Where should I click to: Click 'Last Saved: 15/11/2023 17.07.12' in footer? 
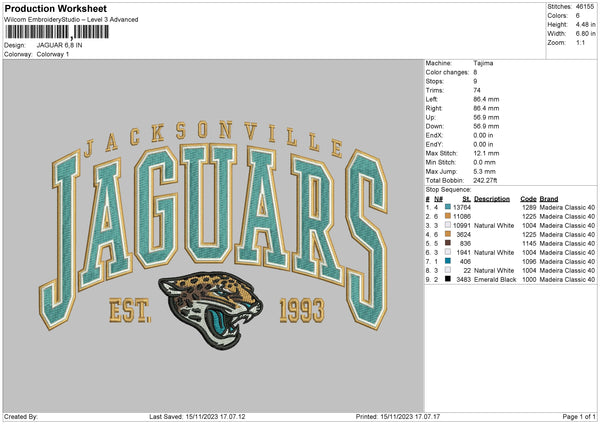pyautogui.click(x=197, y=416)
